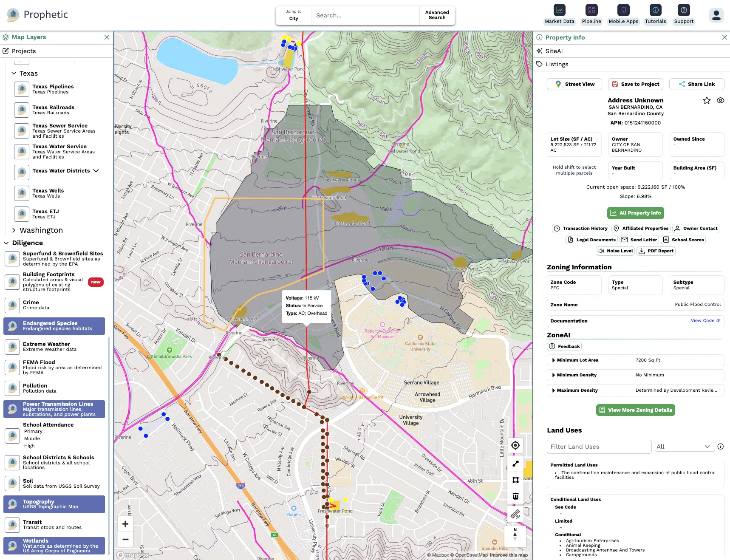Screen dimensions: 730x560
Task: Click the Noise Level icon button
Action: coord(615,251)
